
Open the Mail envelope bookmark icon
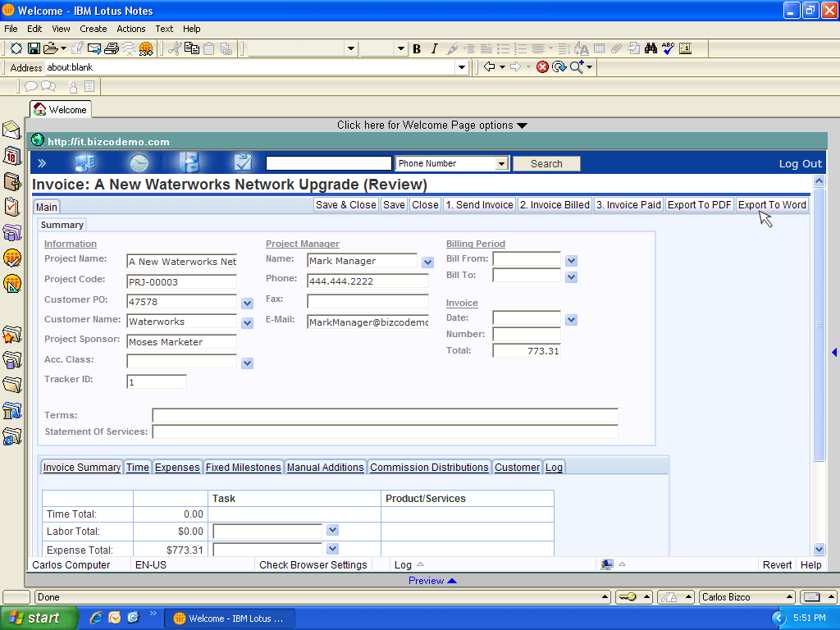click(11, 130)
